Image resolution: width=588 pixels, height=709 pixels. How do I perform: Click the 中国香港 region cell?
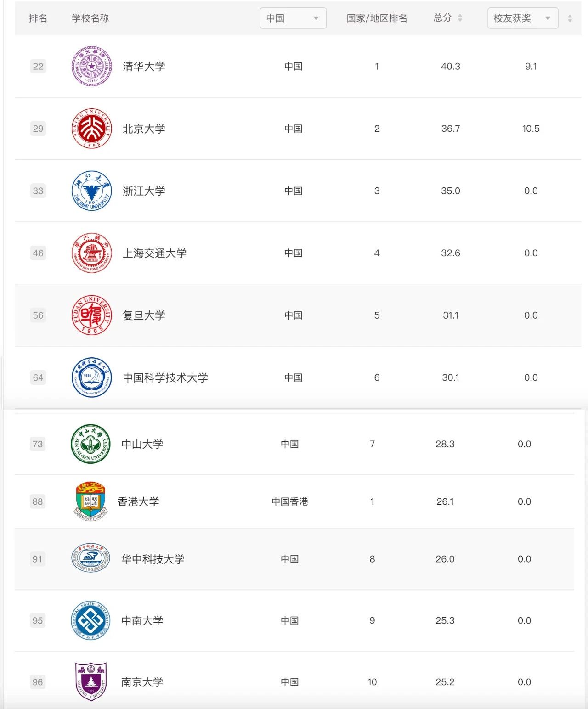click(289, 501)
